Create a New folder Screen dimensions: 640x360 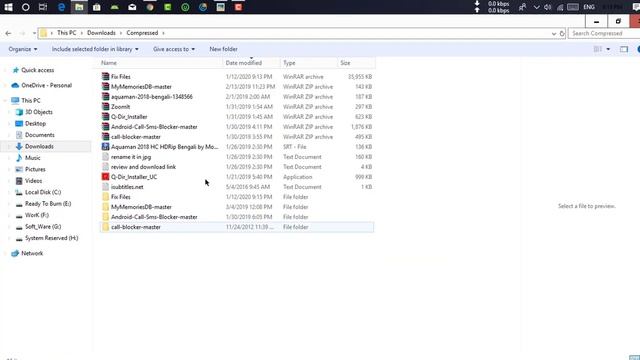pos(223,49)
